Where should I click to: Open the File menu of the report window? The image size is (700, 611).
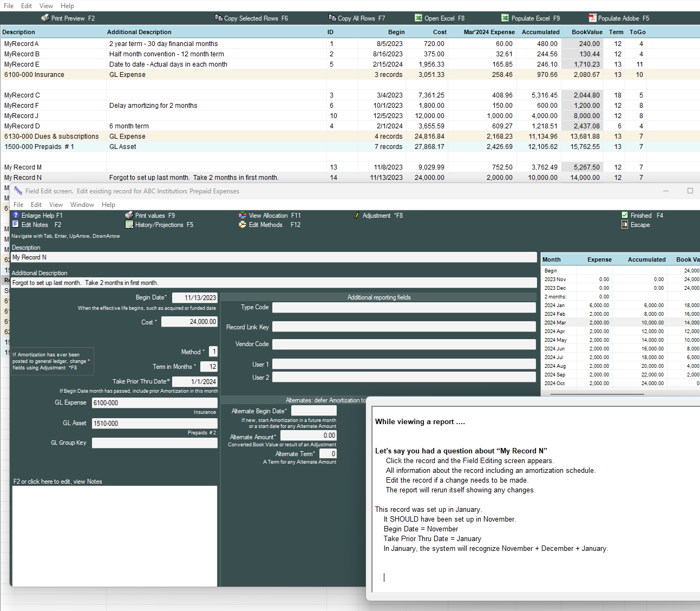pyautogui.click(x=9, y=6)
